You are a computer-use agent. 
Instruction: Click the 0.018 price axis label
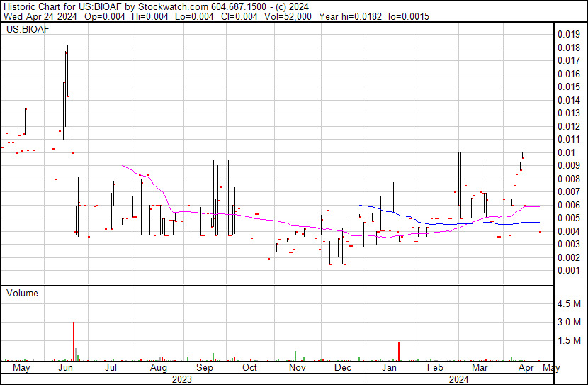pos(568,48)
